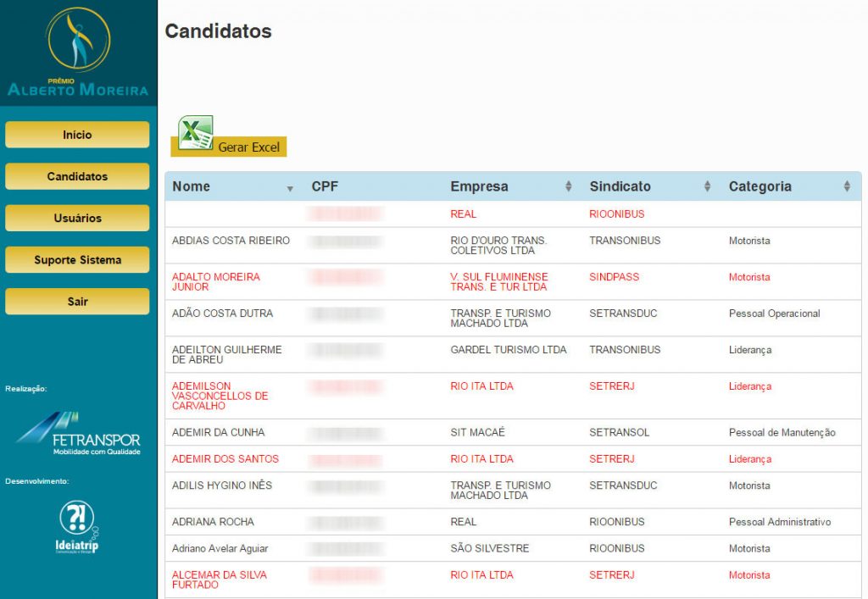Click the Prêmio Alberto Moreira logo
The height and width of the screenshot is (599, 868).
click(78, 52)
